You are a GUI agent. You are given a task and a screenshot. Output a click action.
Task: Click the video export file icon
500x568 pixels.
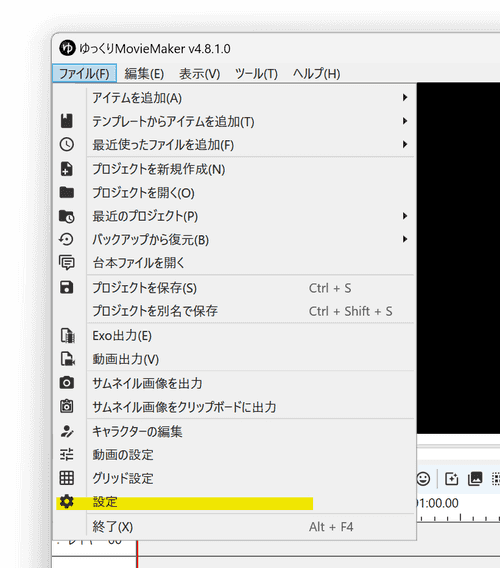(67, 359)
